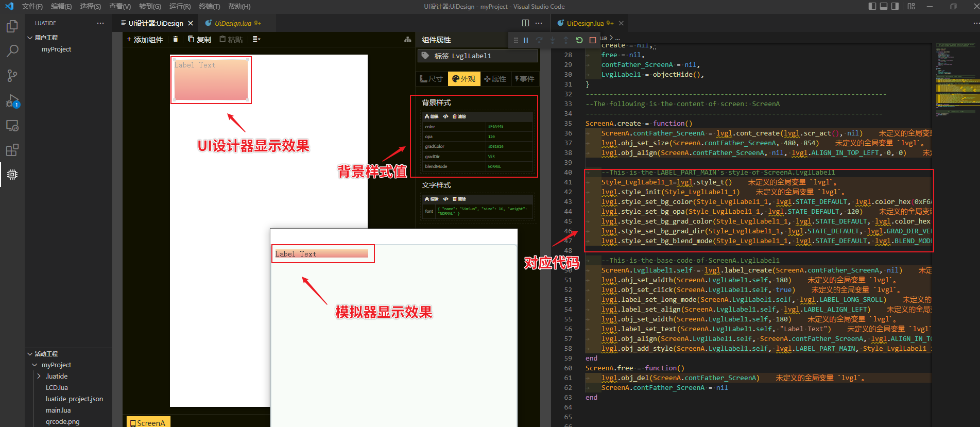Switch to the 属性 properties tab
This screenshot has width=980, height=427.
click(x=495, y=79)
